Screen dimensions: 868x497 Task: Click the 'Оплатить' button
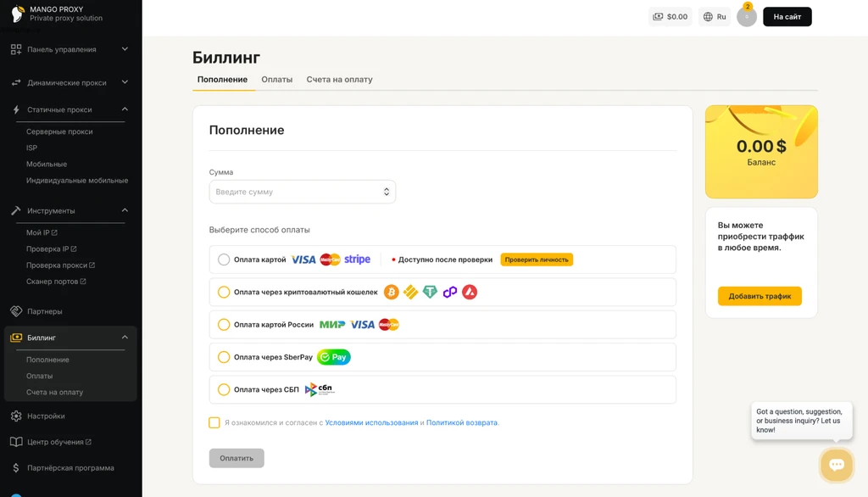[x=236, y=458]
